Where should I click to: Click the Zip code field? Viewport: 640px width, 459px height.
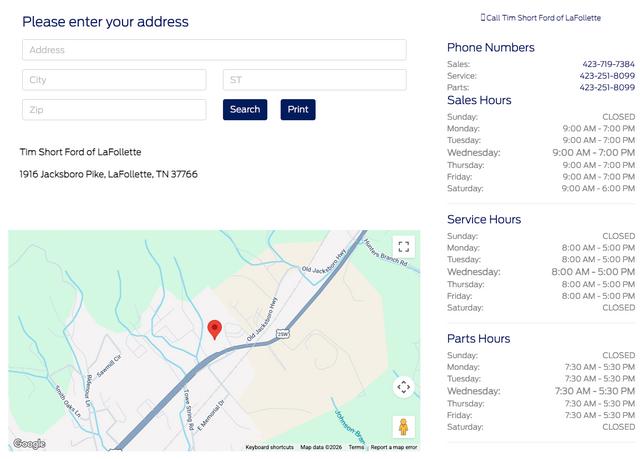tap(114, 110)
